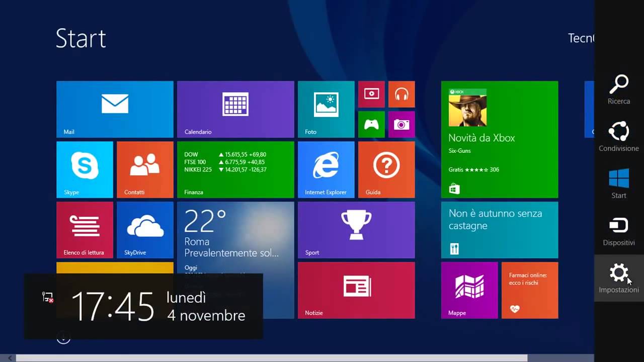
Task: Open Novità da Xbox store tile
Action: tap(500, 139)
